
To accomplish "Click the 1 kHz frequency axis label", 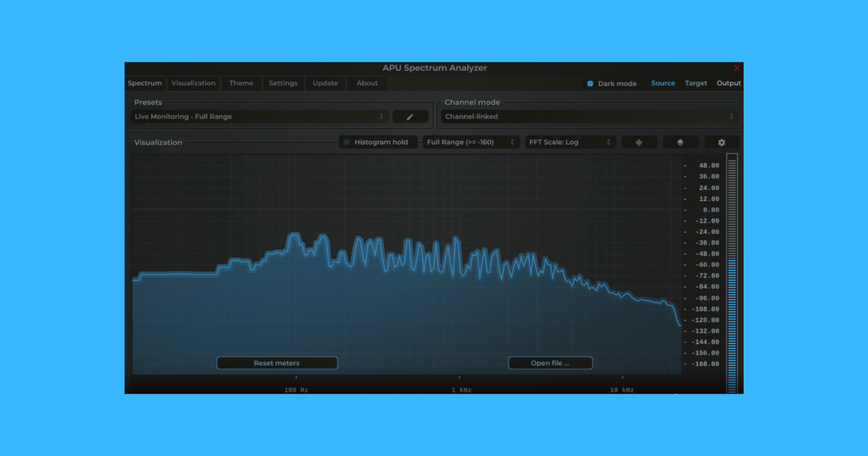I will [461, 390].
